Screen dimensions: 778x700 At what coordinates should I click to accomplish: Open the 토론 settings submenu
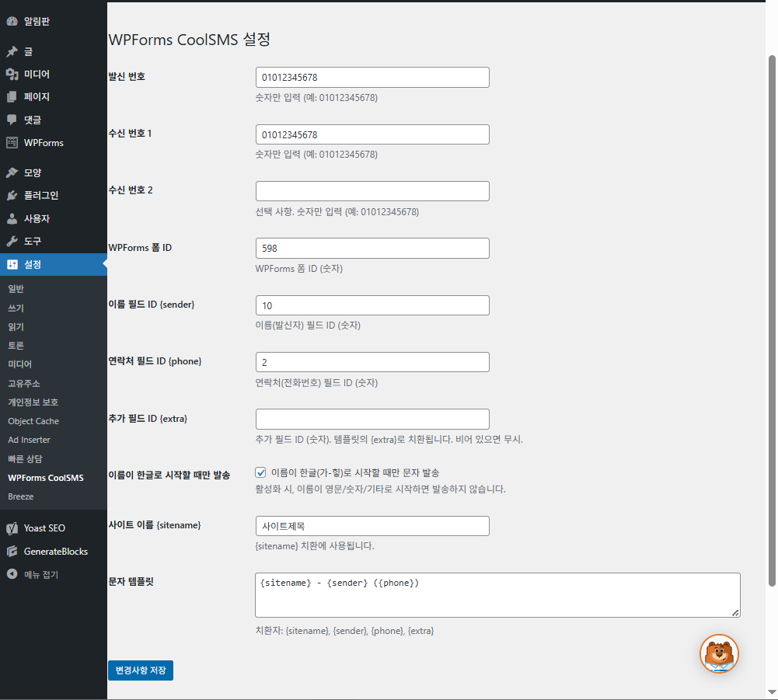coord(16,345)
